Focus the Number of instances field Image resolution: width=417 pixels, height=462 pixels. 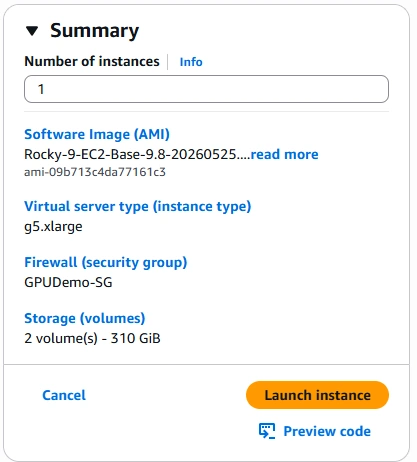pos(206,89)
